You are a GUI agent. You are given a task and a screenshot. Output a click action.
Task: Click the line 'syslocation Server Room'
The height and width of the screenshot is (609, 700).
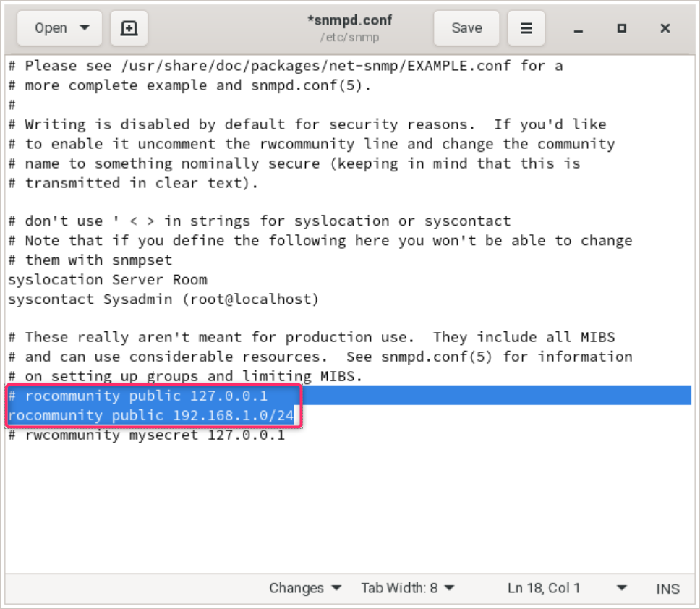click(108, 280)
